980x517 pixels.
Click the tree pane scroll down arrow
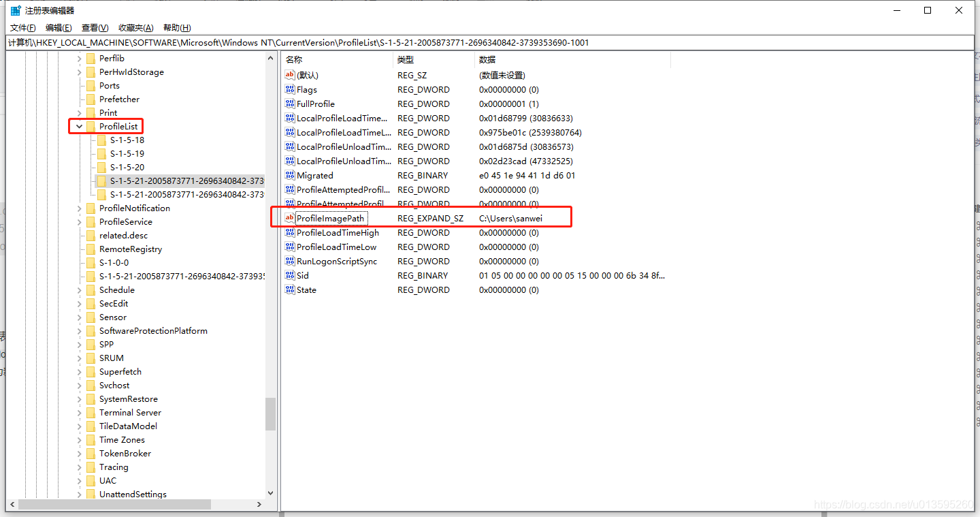[x=271, y=492]
